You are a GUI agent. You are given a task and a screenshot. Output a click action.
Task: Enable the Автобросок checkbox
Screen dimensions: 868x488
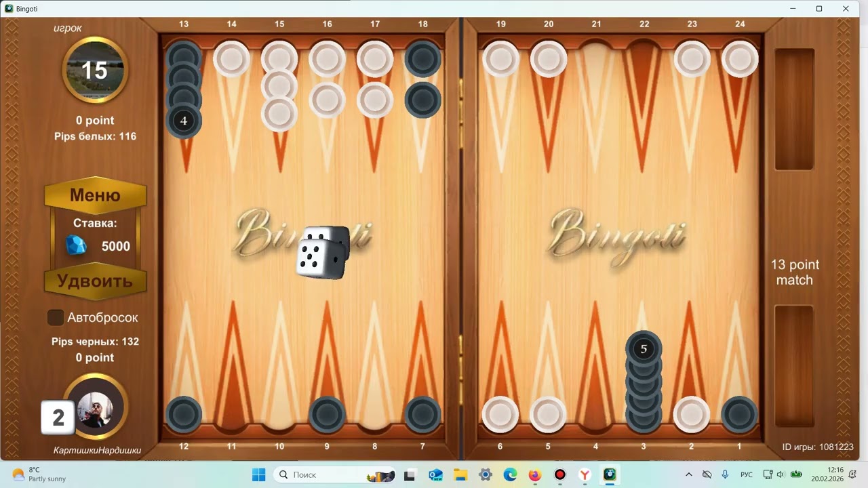click(x=56, y=317)
